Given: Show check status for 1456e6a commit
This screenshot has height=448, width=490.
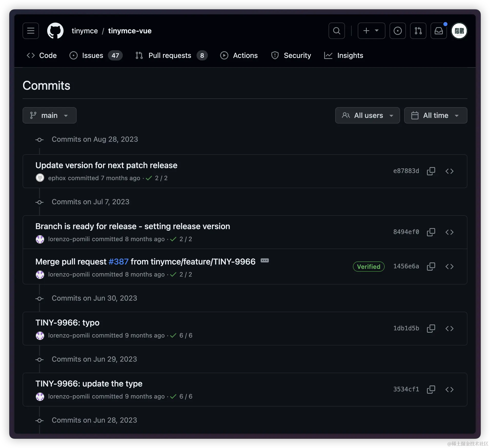Looking at the screenshot, I should click(x=181, y=274).
